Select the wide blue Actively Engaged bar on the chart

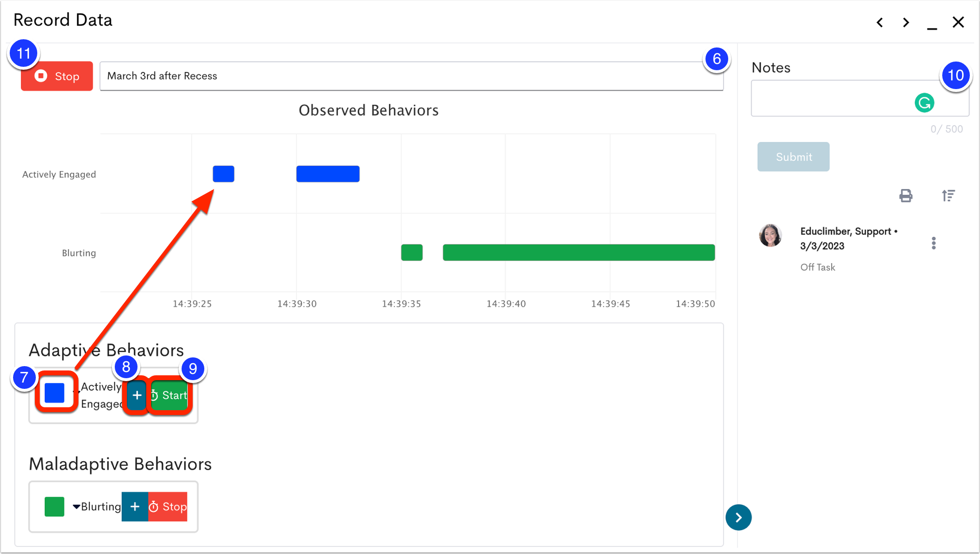pyautogui.click(x=328, y=174)
